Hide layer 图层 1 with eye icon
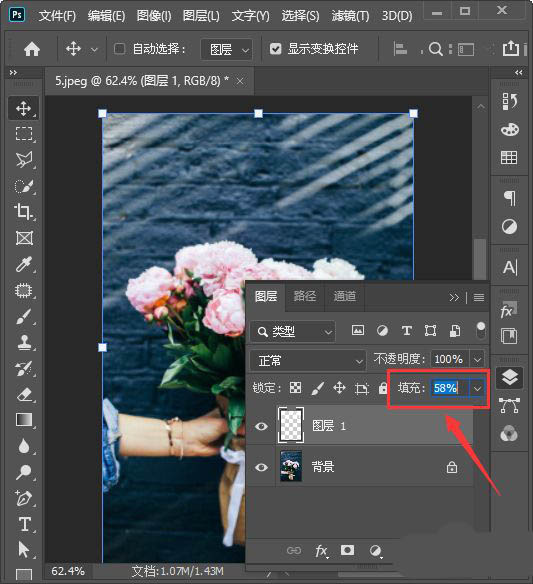 [261, 426]
